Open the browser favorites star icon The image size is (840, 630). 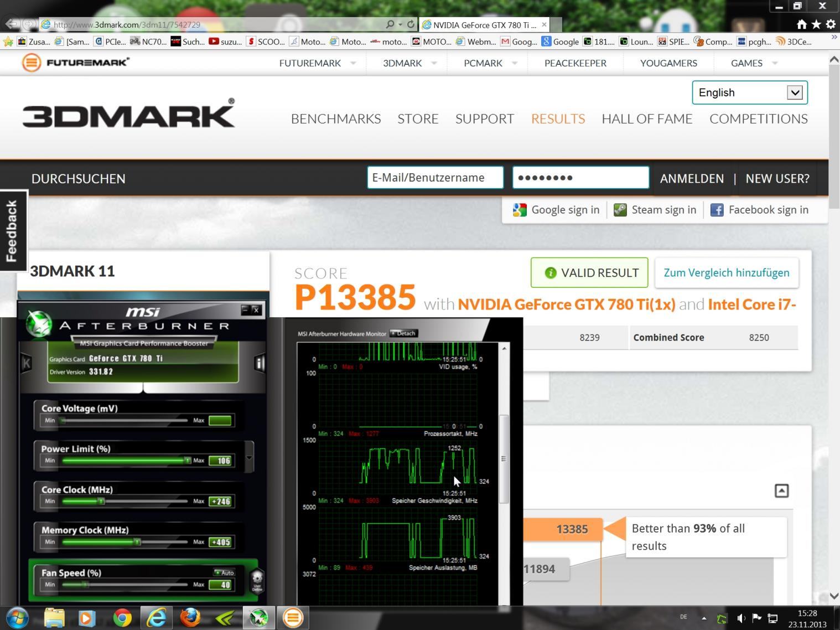click(x=816, y=24)
